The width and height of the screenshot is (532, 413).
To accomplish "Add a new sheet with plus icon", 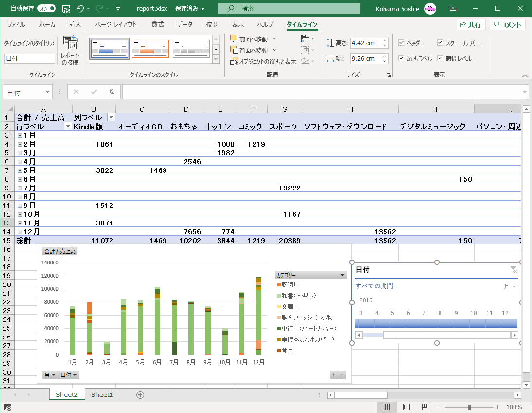I will coord(140,394).
